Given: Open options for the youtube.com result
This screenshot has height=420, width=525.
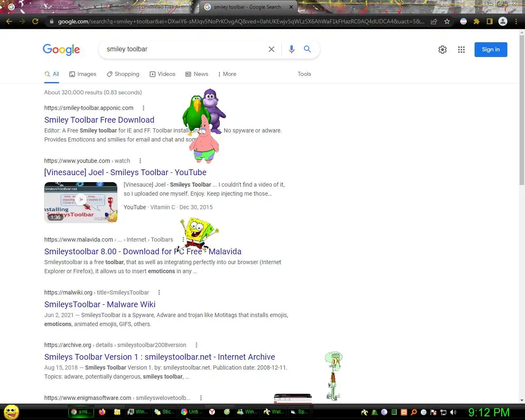Looking at the screenshot, I should coord(140,161).
